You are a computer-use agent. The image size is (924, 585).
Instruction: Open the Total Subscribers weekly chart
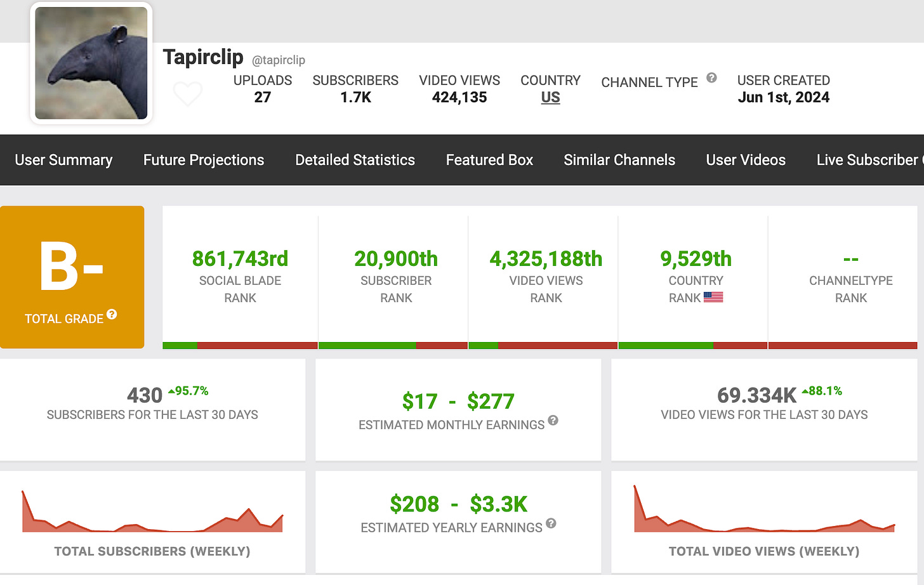click(x=152, y=511)
